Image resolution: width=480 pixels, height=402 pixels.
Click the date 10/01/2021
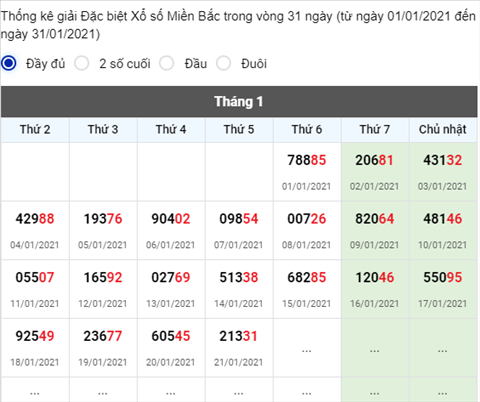coord(442,245)
